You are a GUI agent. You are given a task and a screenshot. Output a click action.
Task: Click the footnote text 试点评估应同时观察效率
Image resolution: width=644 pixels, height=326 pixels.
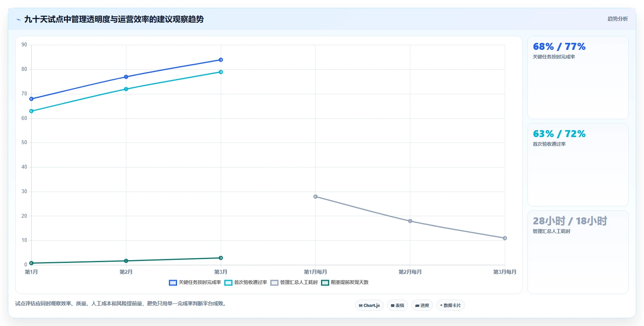pos(121,303)
